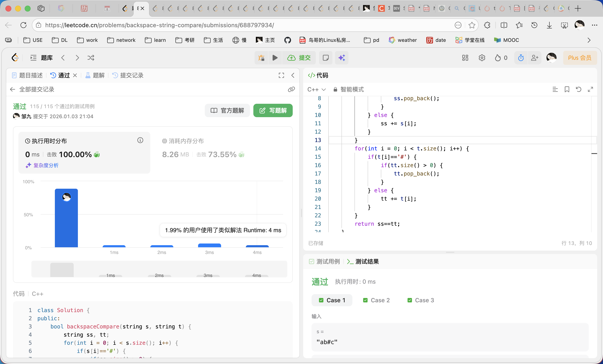Switch to 题目描述 tab
The height and width of the screenshot is (364, 603).
pyautogui.click(x=27, y=75)
